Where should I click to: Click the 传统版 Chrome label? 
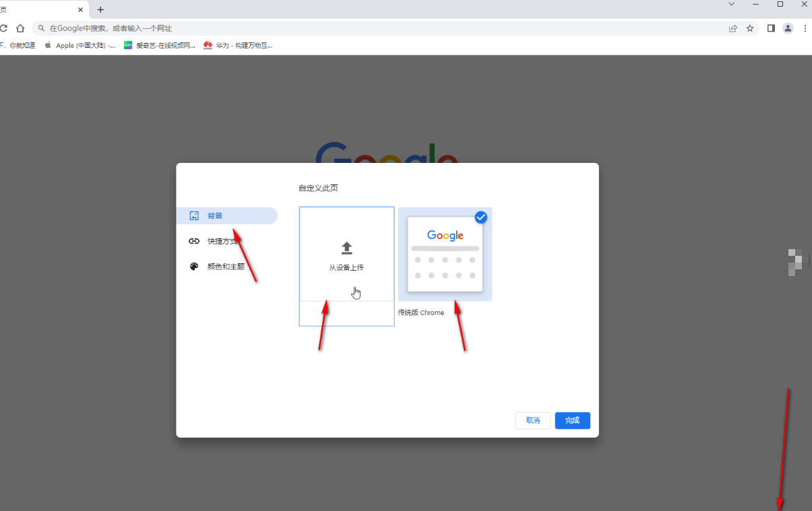click(x=421, y=312)
